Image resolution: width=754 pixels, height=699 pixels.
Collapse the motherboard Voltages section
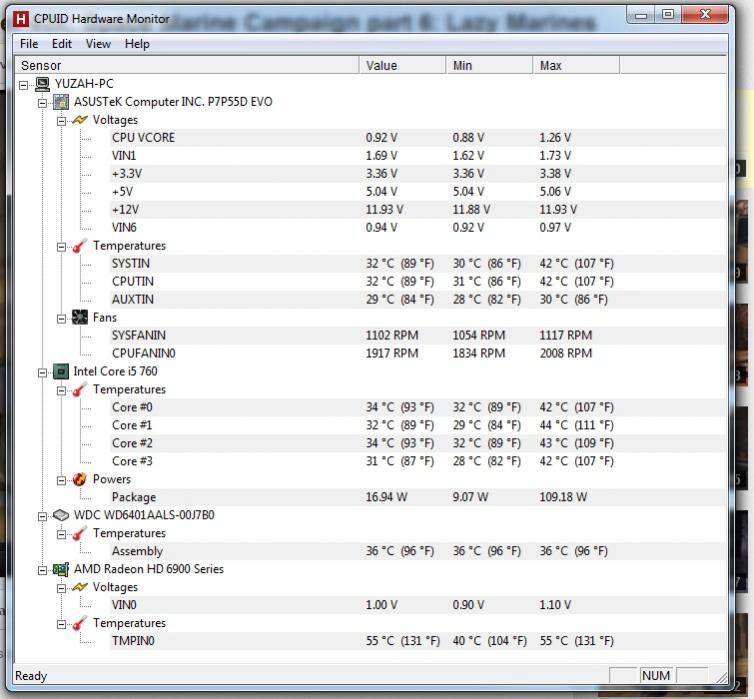(61, 121)
